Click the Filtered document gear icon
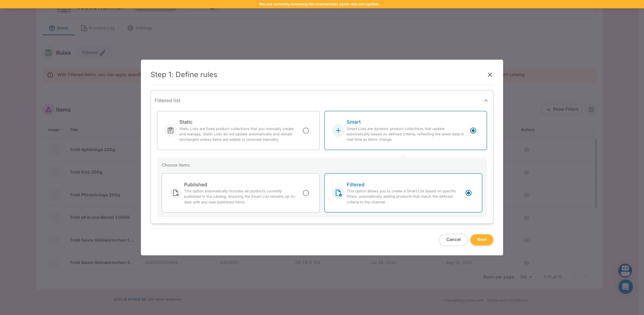This screenshot has width=644, height=315. pyautogui.click(x=338, y=193)
